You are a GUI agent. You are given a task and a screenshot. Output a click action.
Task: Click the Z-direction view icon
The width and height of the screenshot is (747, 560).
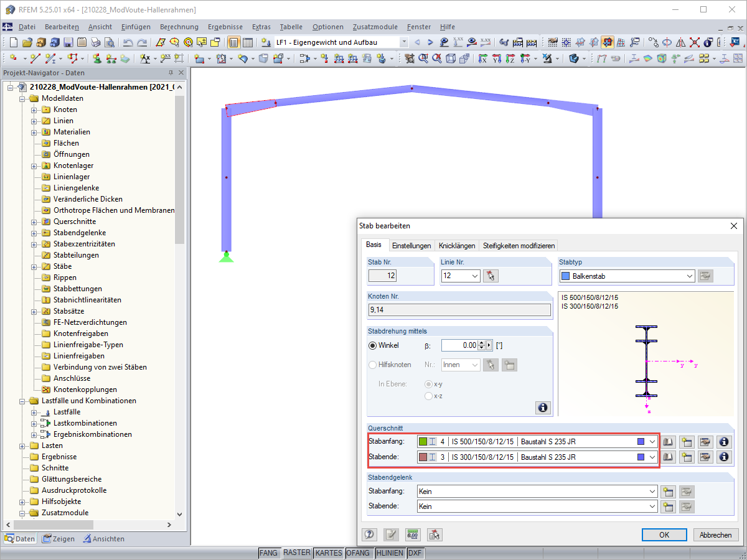pos(510,58)
